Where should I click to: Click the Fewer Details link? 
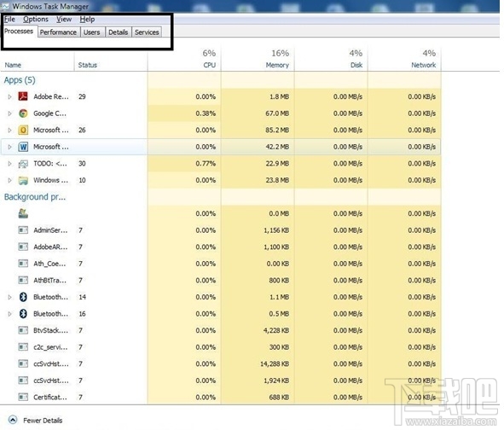click(43, 421)
